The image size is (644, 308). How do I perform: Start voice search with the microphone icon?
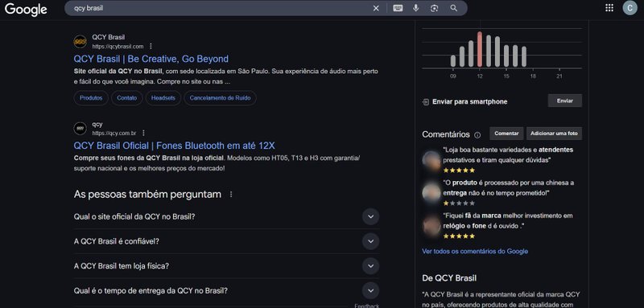pyautogui.click(x=416, y=8)
